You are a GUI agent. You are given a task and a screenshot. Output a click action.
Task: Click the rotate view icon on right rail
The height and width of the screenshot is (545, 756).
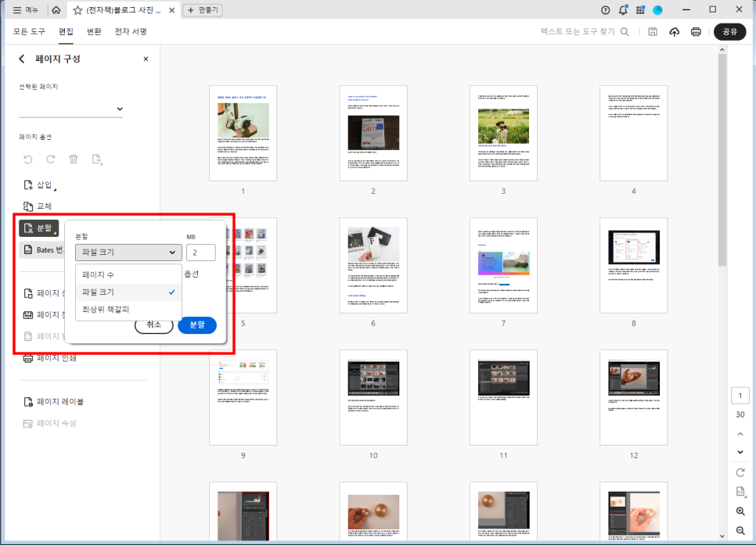[740, 472]
